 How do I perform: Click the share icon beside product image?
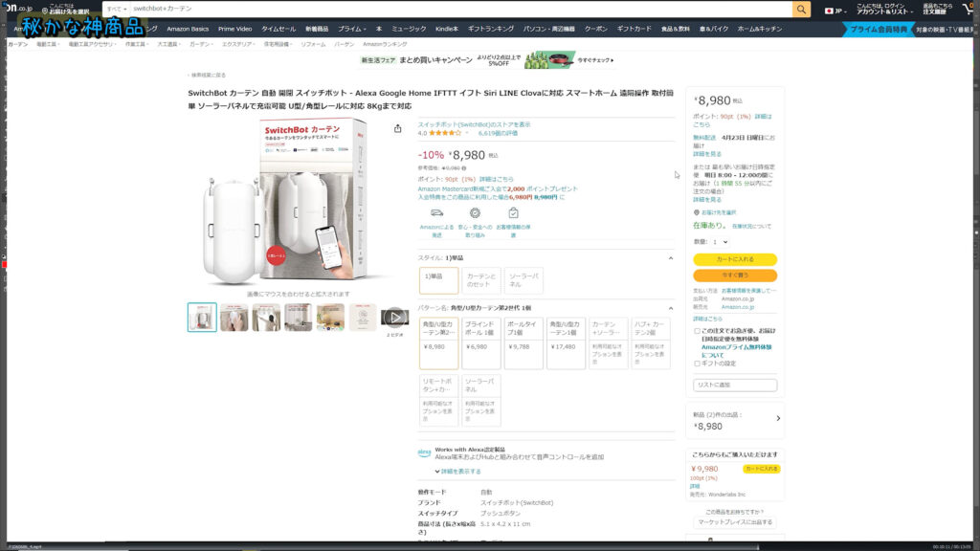click(398, 128)
